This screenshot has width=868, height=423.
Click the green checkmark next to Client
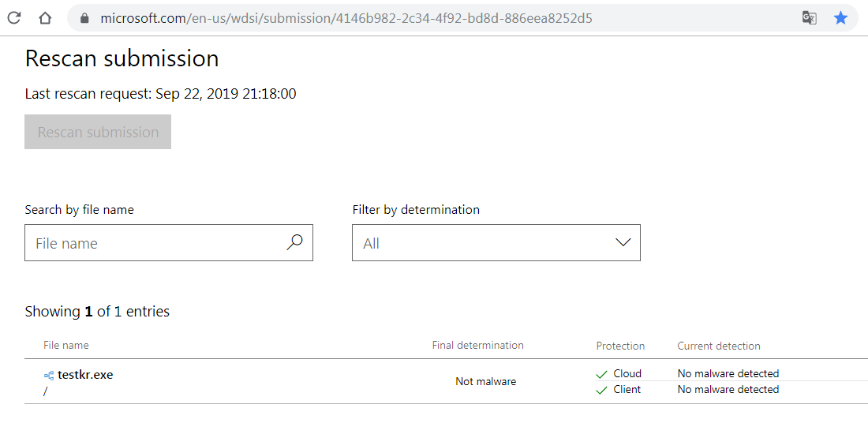[601, 390]
